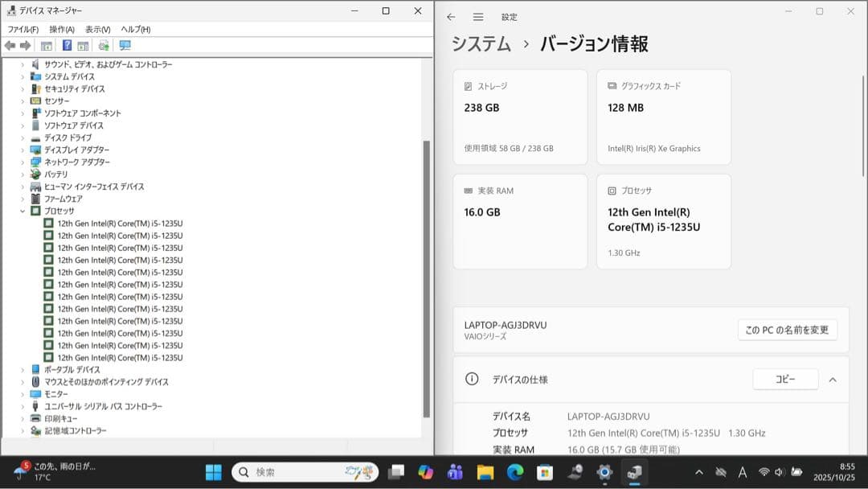
Task: Expand the プロセッサ tree node arrow
Action: (21, 211)
